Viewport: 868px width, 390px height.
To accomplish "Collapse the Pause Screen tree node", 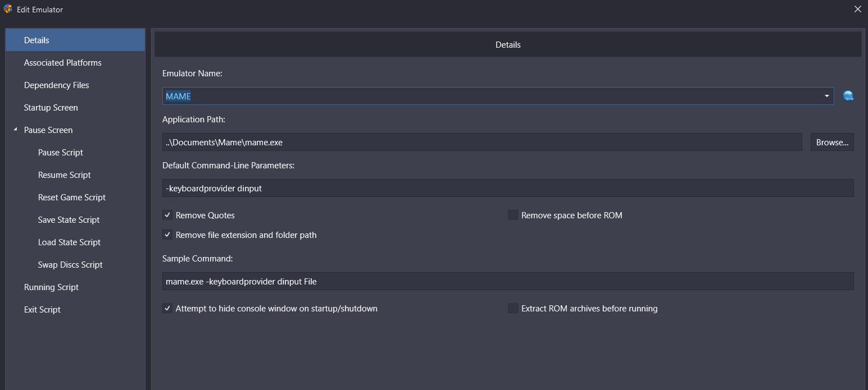I will click(x=15, y=130).
